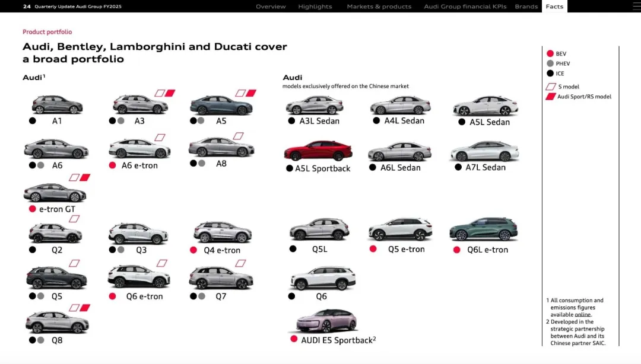This screenshot has height=364, width=641.
Task: Click the red Audi Sport/RS model legend icon
Action: (551, 97)
